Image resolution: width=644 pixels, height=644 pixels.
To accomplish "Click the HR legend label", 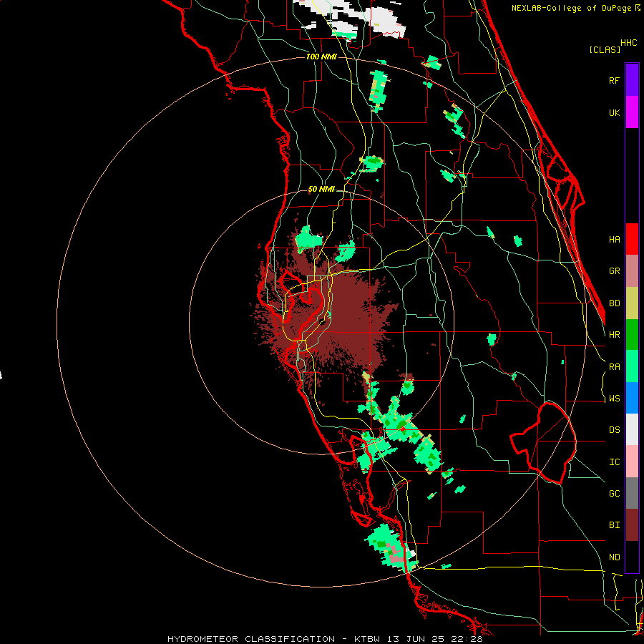I will (x=614, y=335).
